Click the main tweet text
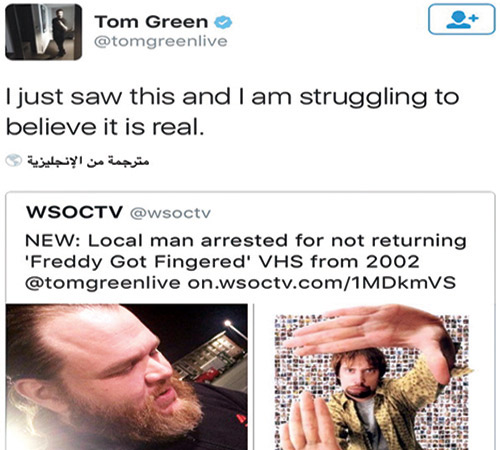500x450 pixels. pyautogui.click(x=232, y=112)
